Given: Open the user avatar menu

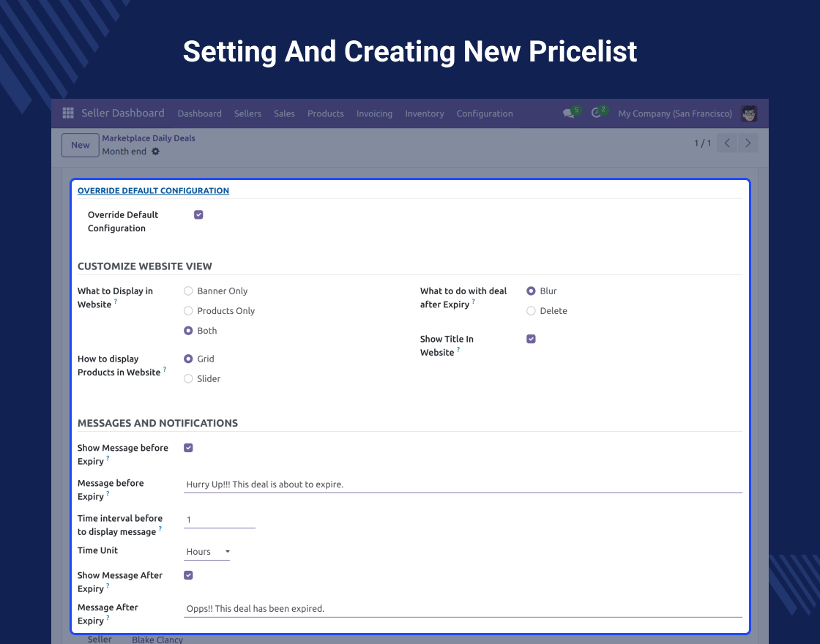Looking at the screenshot, I should (x=749, y=113).
